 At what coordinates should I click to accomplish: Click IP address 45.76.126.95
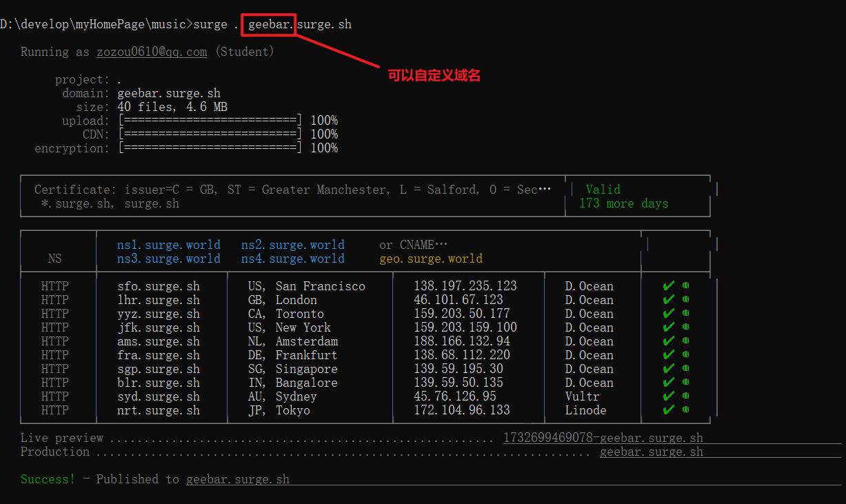[455, 396]
